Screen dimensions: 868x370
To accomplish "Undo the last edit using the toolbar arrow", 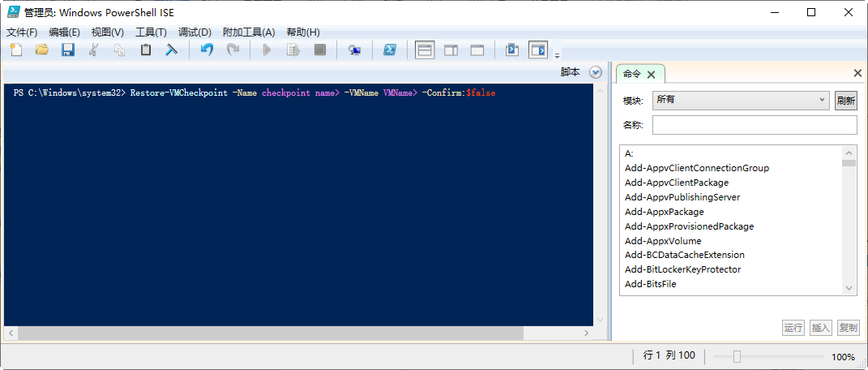I will 207,50.
